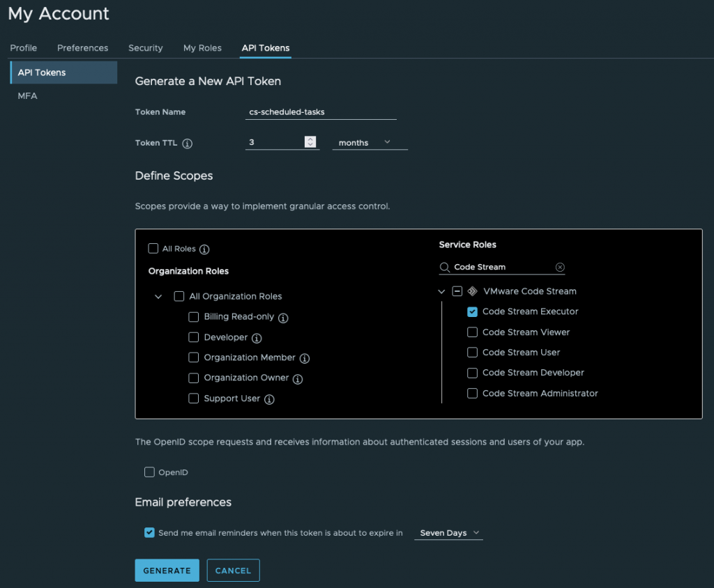714x588 pixels.
Task: Clear the Code Stream search field
Action: (x=560, y=267)
